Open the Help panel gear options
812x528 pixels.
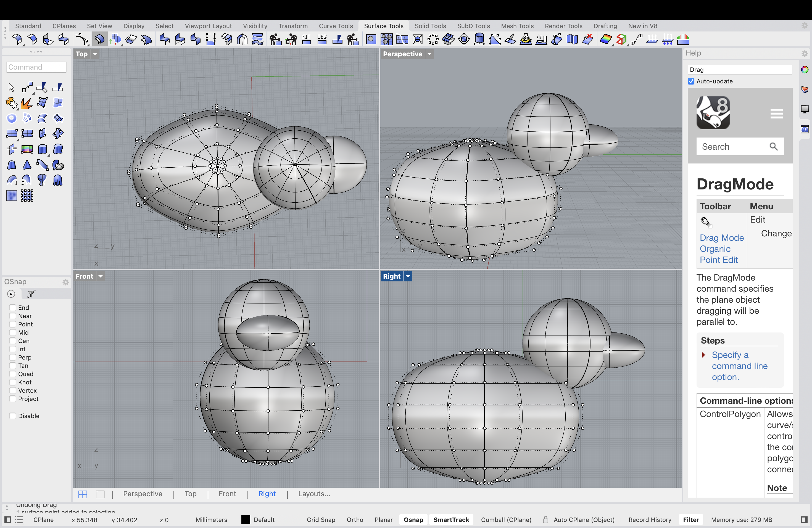tap(805, 54)
